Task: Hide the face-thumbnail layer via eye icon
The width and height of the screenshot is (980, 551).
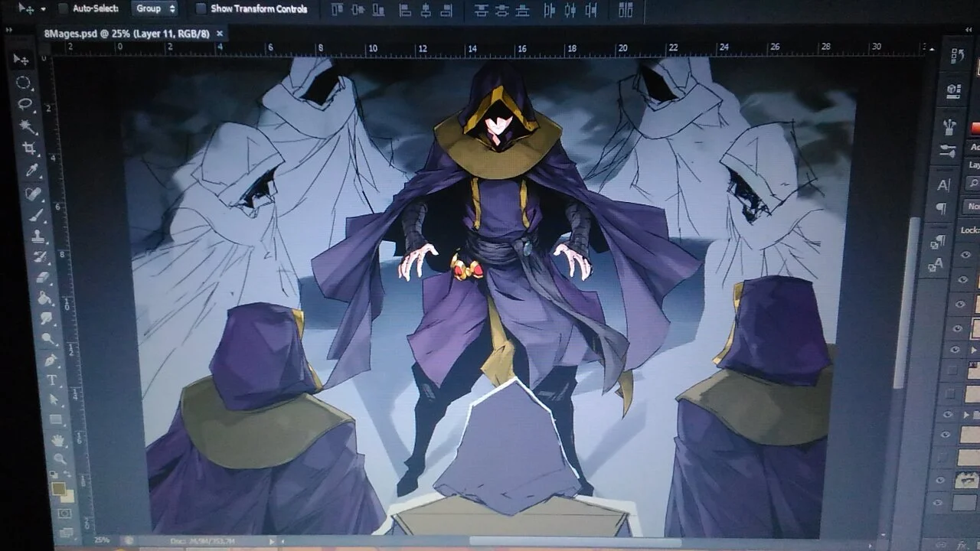Action: tap(941, 481)
